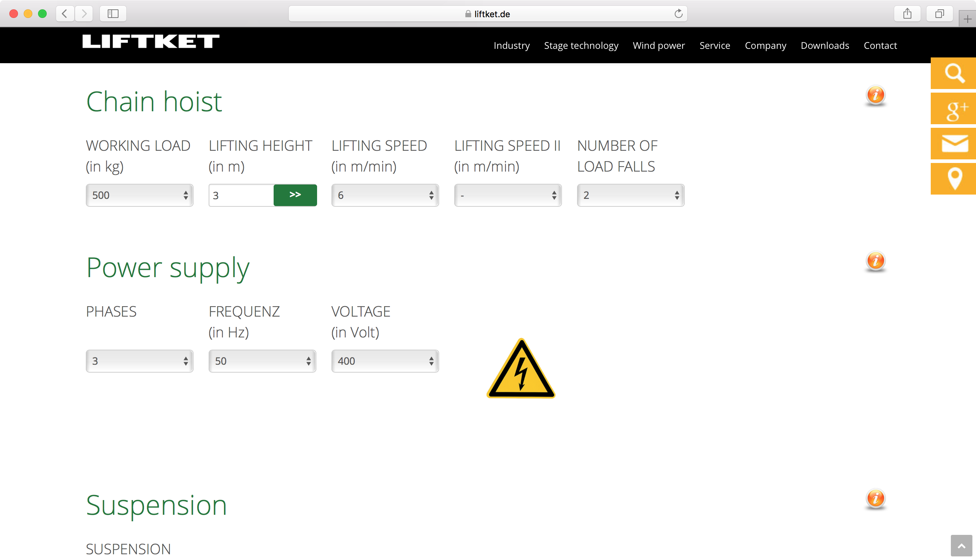Open the Number of Load Falls dropdown

tap(631, 195)
